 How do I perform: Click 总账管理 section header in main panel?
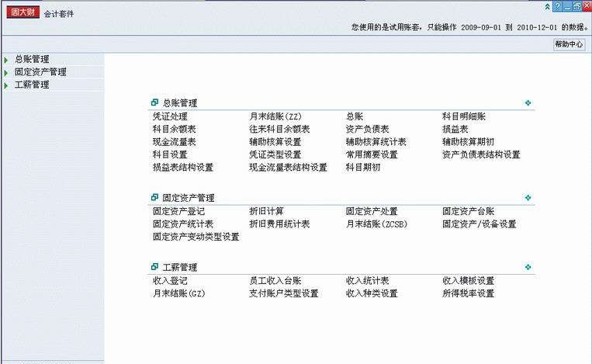(x=180, y=102)
